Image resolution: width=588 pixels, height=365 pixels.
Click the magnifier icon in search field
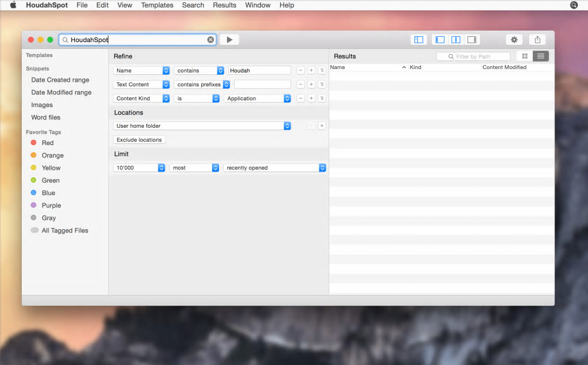click(65, 40)
